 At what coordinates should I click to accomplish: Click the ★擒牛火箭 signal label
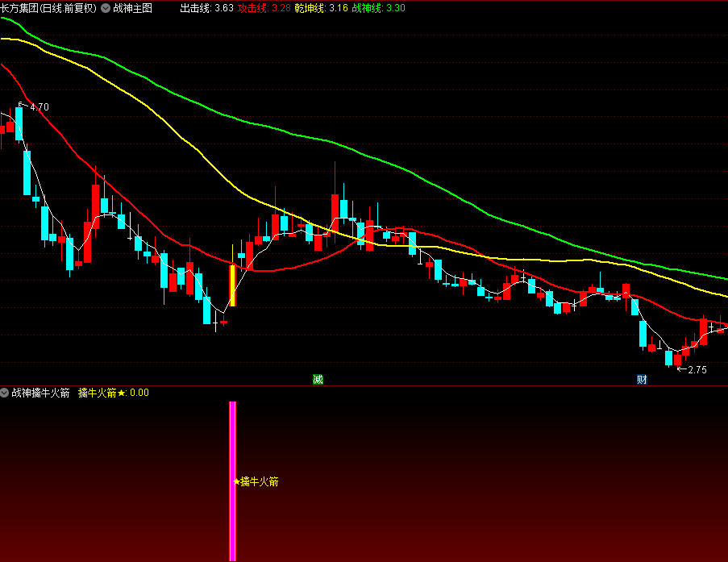[256, 481]
